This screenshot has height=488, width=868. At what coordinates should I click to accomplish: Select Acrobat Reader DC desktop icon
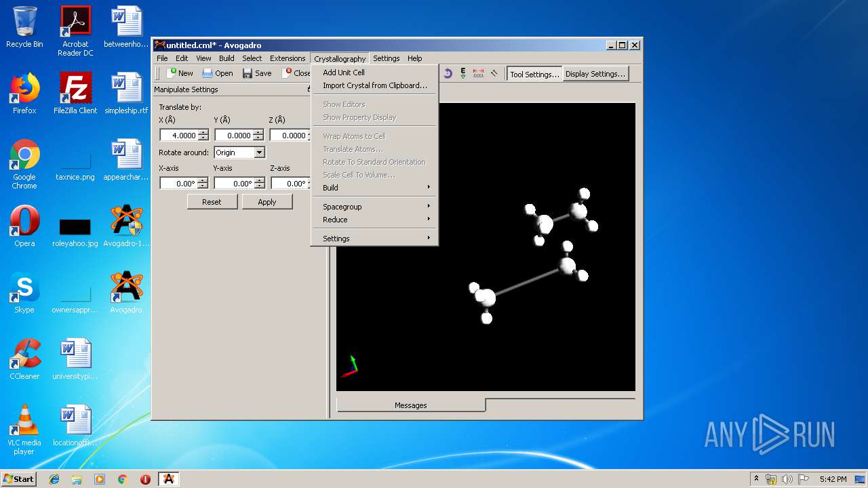75,30
